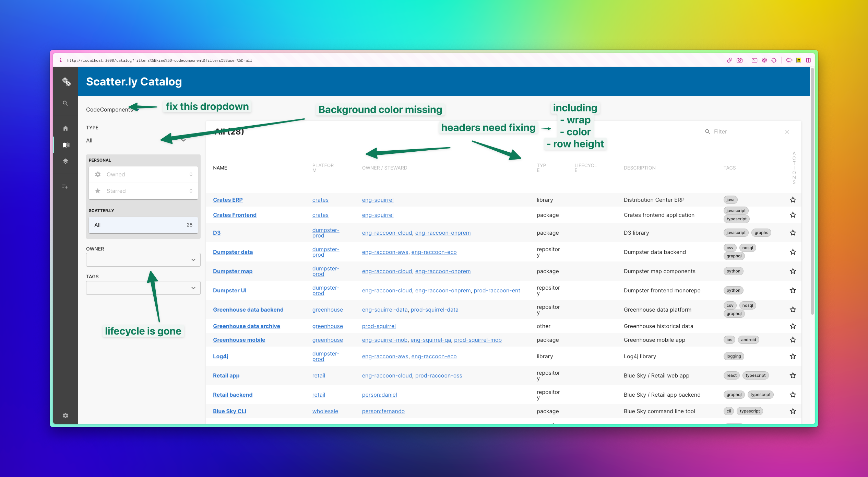Open the Crates Frontend link

(x=235, y=214)
